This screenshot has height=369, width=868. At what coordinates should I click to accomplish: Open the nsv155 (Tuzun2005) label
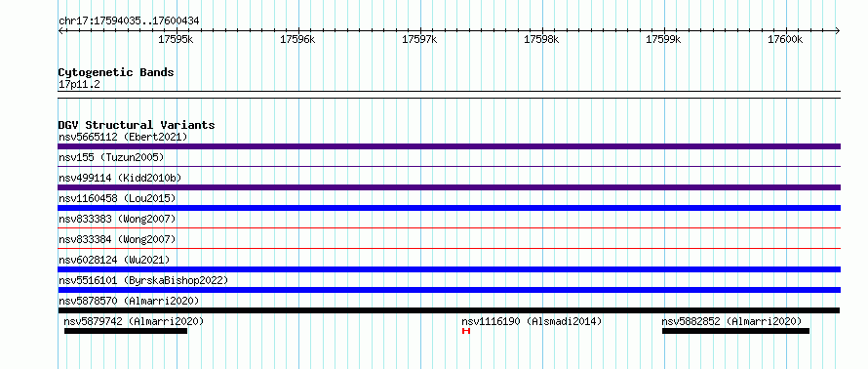[111, 157]
